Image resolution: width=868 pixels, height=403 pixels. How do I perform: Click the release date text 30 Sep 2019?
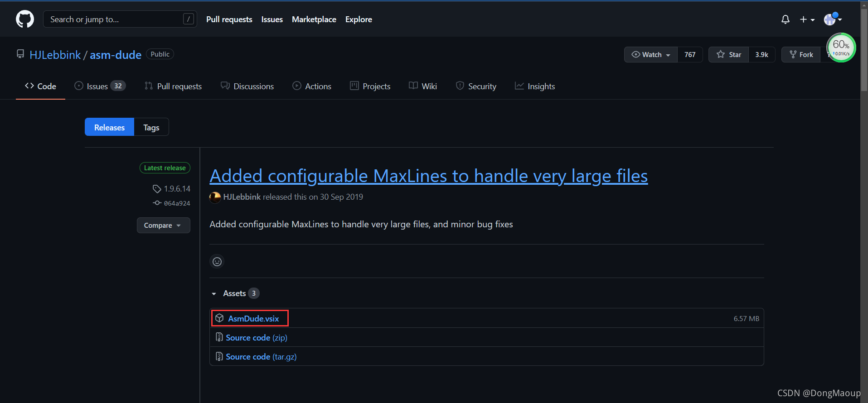(x=341, y=197)
